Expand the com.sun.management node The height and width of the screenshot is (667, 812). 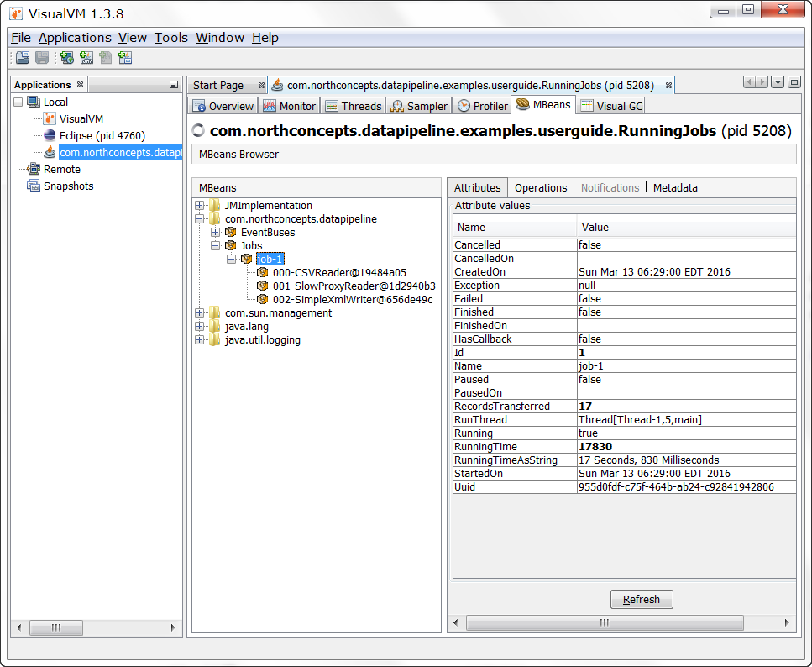click(x=199, y=312)
